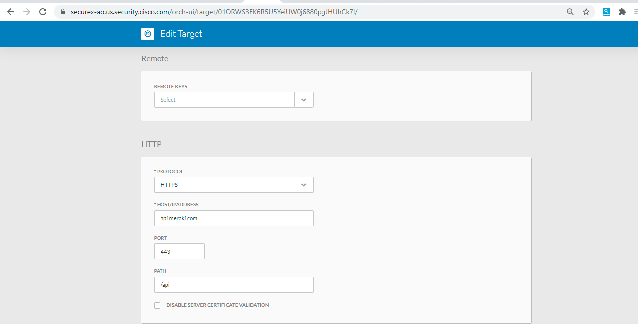Click the PROTOCOL field label

tap(168, 172)
